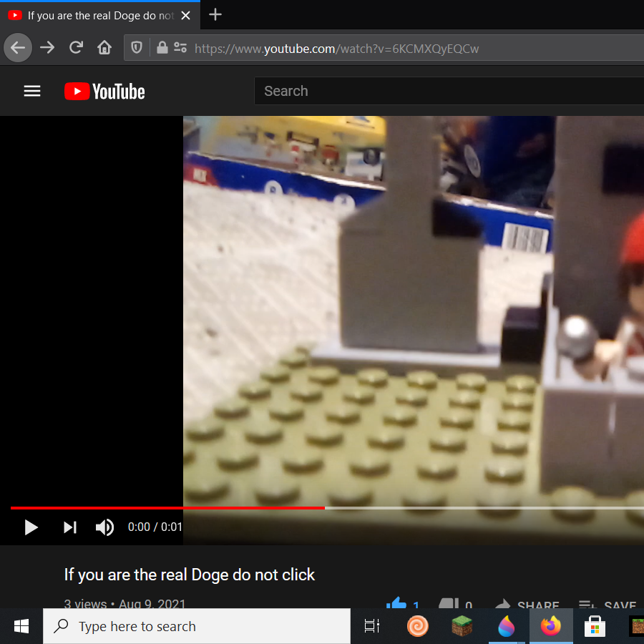Viewport: 644px width, 644px height.
Task: Like the video with thumbs up
Action: pos(396,604)
